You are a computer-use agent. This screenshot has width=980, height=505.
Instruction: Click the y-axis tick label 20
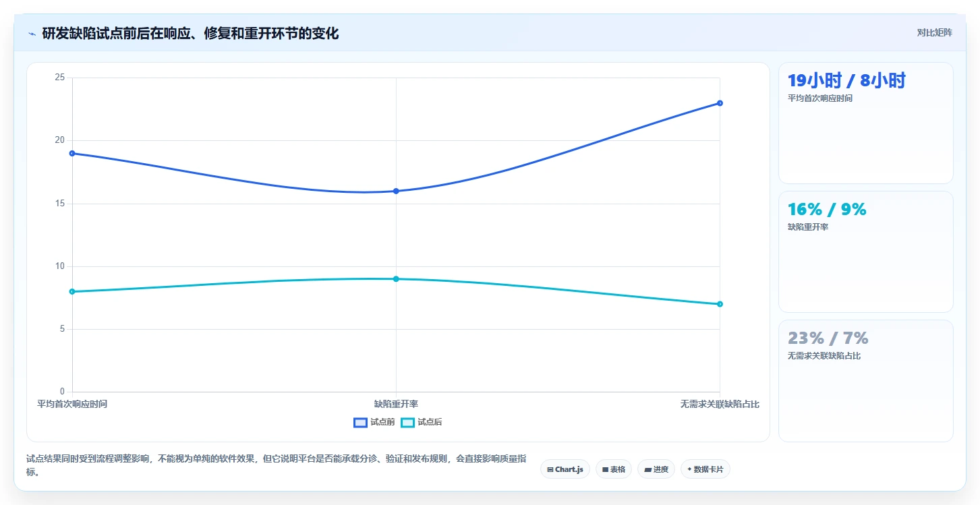60,140
